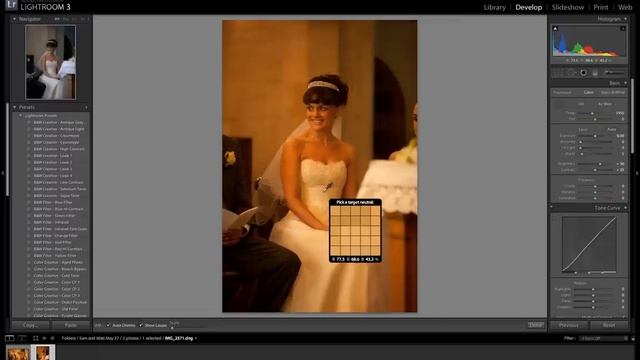Switch to grid view from filmstrip bar
The height and width of the screenshot is (360, 640).
pyautogui.click(x=36, y=338)
